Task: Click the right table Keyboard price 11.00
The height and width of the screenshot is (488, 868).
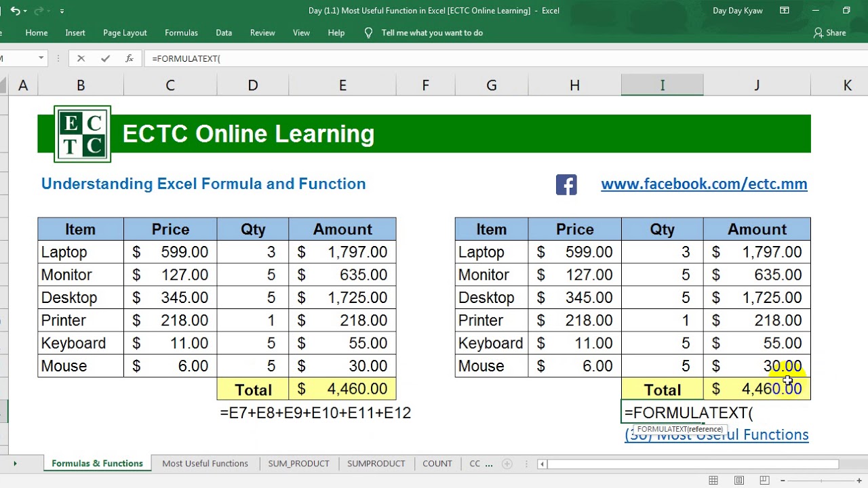Action: click(574, 343)
